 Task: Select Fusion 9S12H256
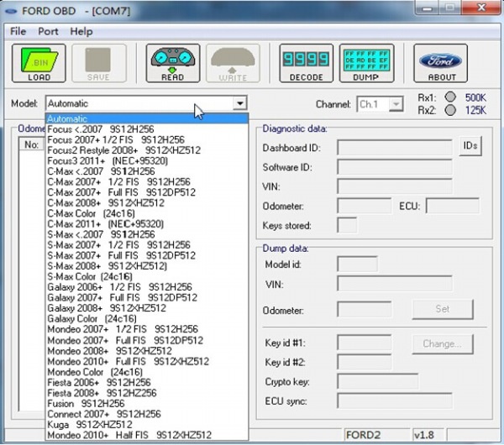pyautogui.click(x=147, y=404)
